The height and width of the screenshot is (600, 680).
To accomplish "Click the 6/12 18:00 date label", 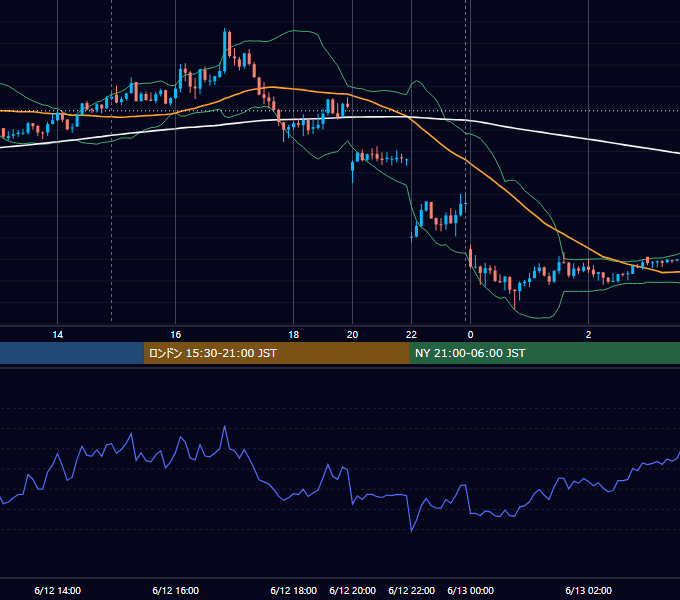I will (x=294, y=590).
